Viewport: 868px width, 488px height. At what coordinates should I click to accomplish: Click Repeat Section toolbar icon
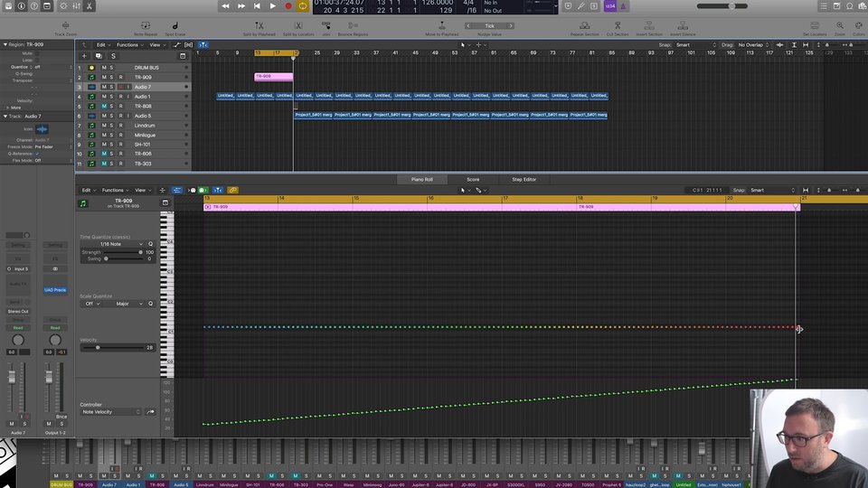click(x=585, y=25)
